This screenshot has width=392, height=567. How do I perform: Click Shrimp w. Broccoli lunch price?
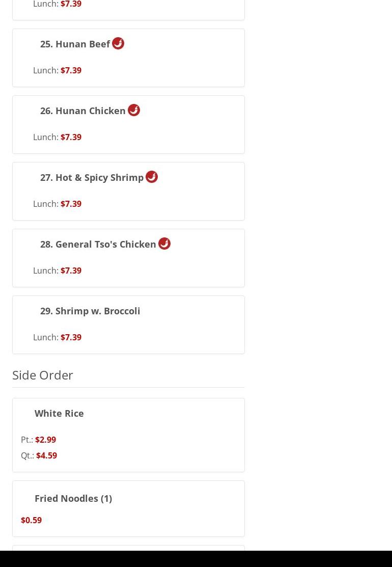pos(71,337)
